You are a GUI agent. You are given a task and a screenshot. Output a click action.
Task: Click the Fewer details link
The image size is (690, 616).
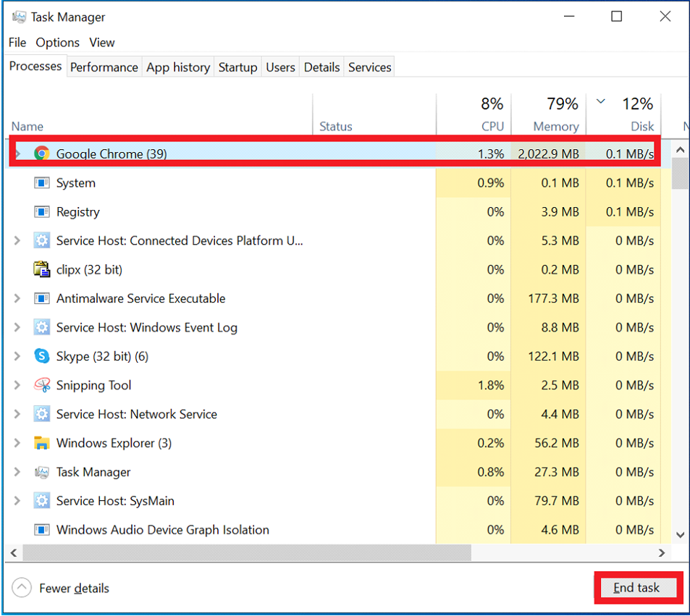[74, 588]
